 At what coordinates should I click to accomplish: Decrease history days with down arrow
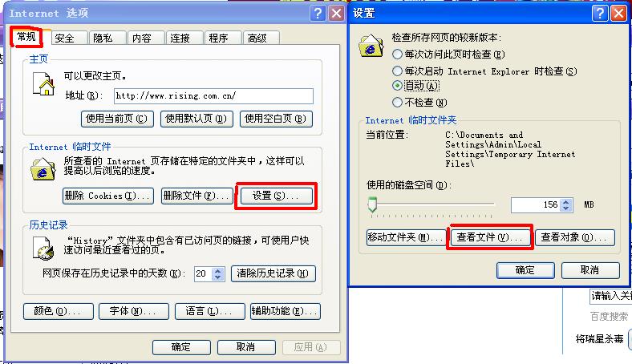(x=218, y=277)
